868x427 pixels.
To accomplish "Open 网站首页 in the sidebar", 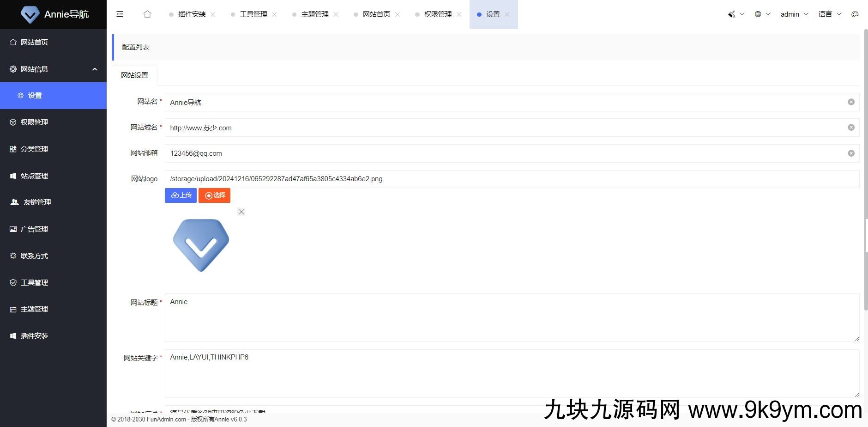I will (53, 42).
